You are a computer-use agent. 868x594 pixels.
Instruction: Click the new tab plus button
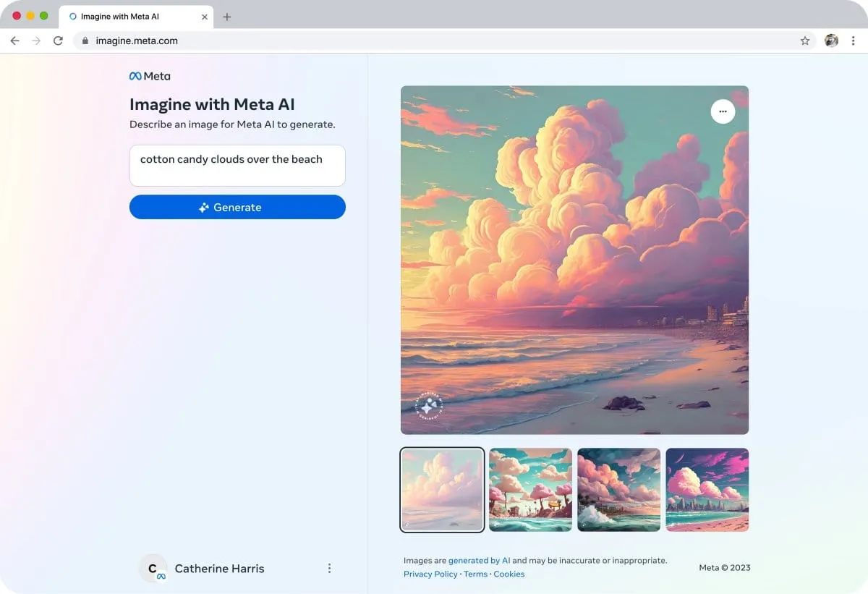point(227,16)
